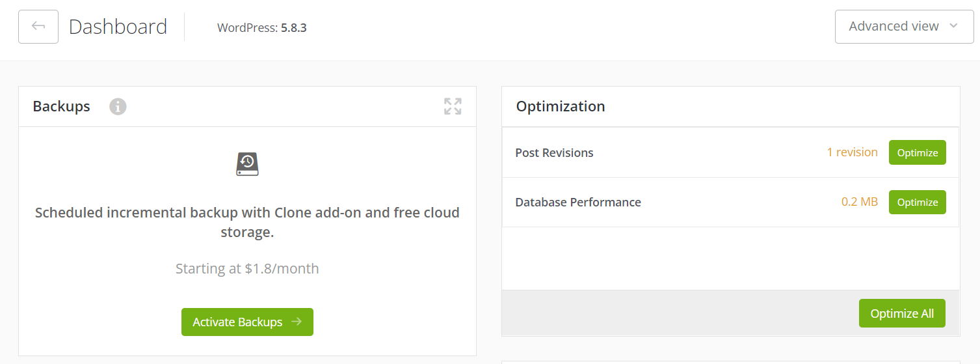
Task: Click the chevron beside Advanced view
Action: [x=953, y=26]
